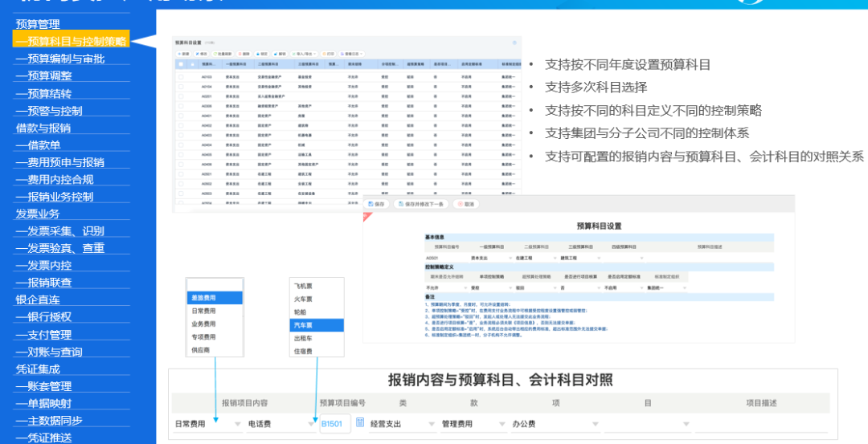The image size is (868, 444).
Task: Click the 锁定 lock toolbar button
Action: click(x=262, y=54)
